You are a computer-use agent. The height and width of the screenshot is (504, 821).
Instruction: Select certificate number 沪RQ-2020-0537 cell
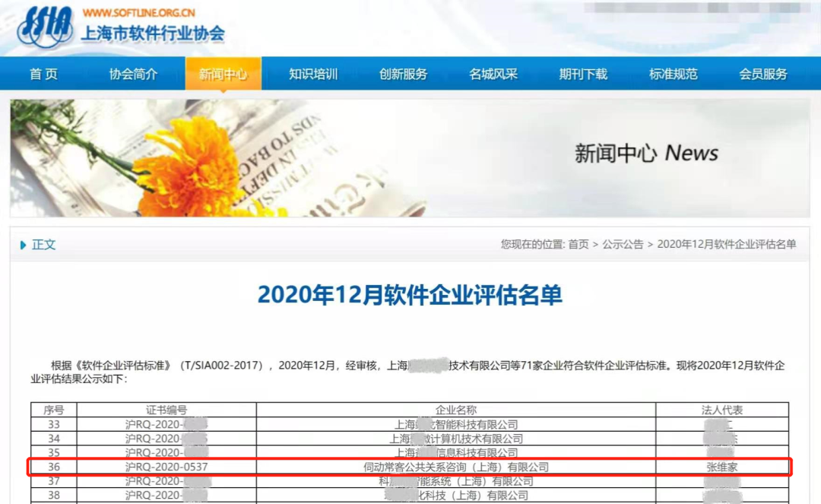166,467
